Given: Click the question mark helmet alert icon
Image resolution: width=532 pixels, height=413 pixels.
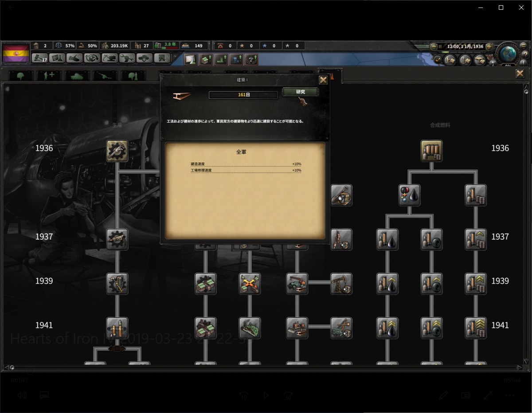Looking at the screenshot, I should tap(251, 59).
